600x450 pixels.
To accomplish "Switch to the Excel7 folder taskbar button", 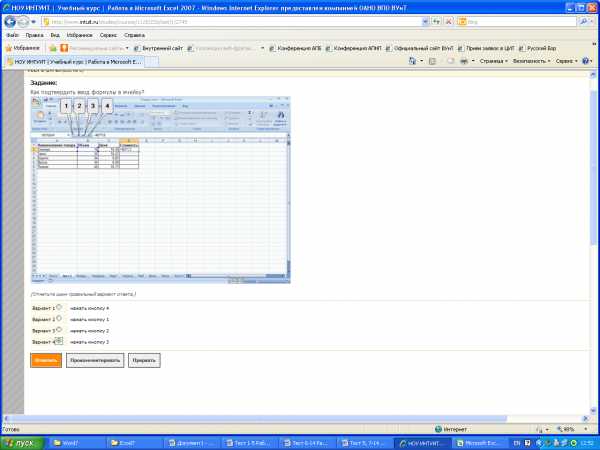I will (134, 443).
